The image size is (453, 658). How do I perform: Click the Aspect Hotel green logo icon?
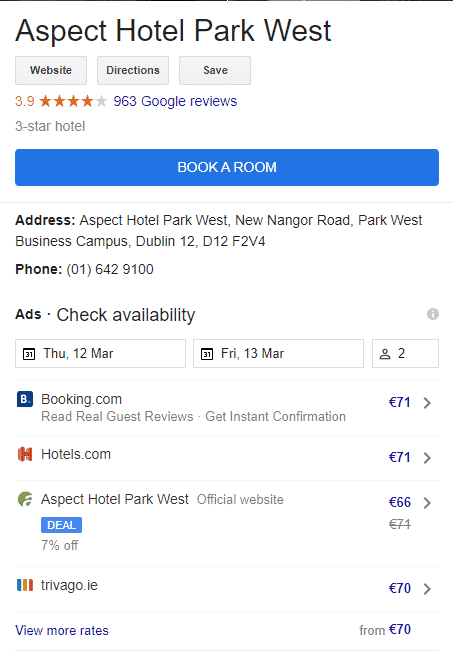pos(25,499)
